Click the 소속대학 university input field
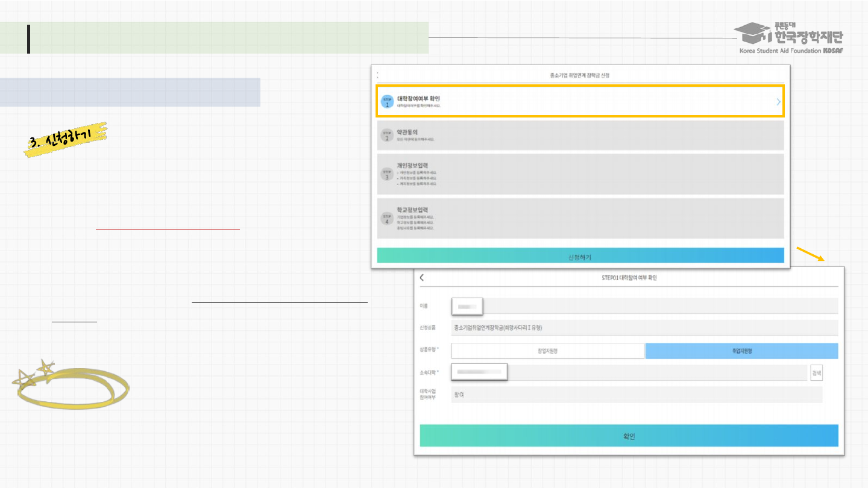 tap(629, 373)
